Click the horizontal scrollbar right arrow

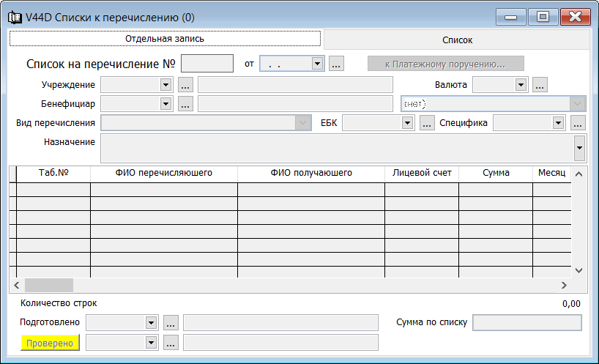564,285
